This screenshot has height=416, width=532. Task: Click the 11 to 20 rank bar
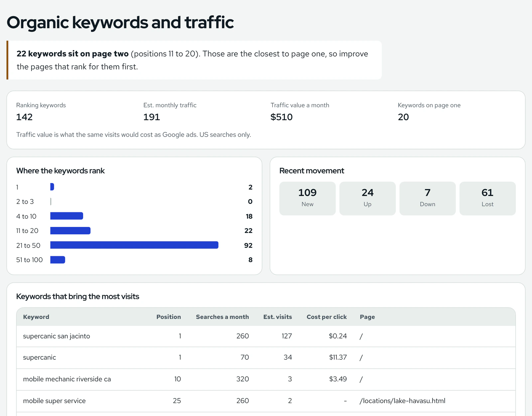pyautogui.click(x=70, y=231)
